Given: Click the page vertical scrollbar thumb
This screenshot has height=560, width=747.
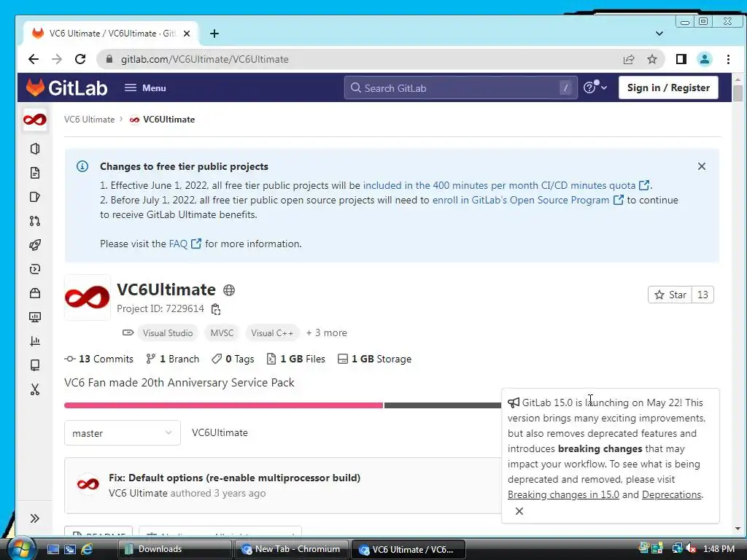Looking at the screenshot, I should (x=738, y=93).
